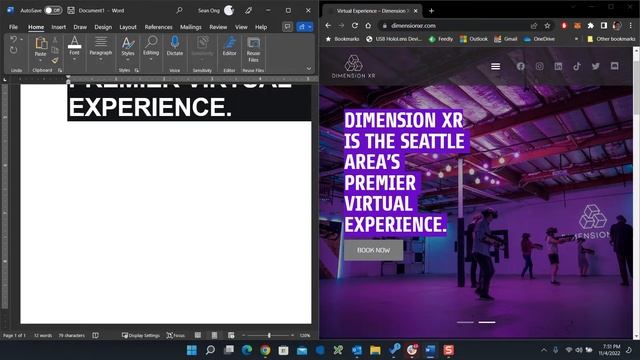640x360 pixels.
Task: Open the Help ribbon tab
Action: pyautogui.click(x=261, y=27)
